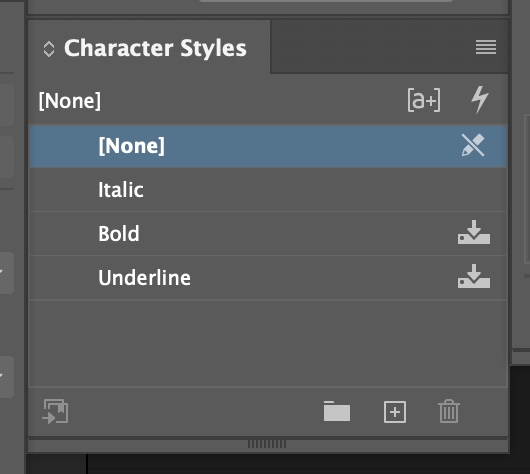The image size is (530, 474).
Task: Click the load styles icon at bottom left
Action: (55, 411)
